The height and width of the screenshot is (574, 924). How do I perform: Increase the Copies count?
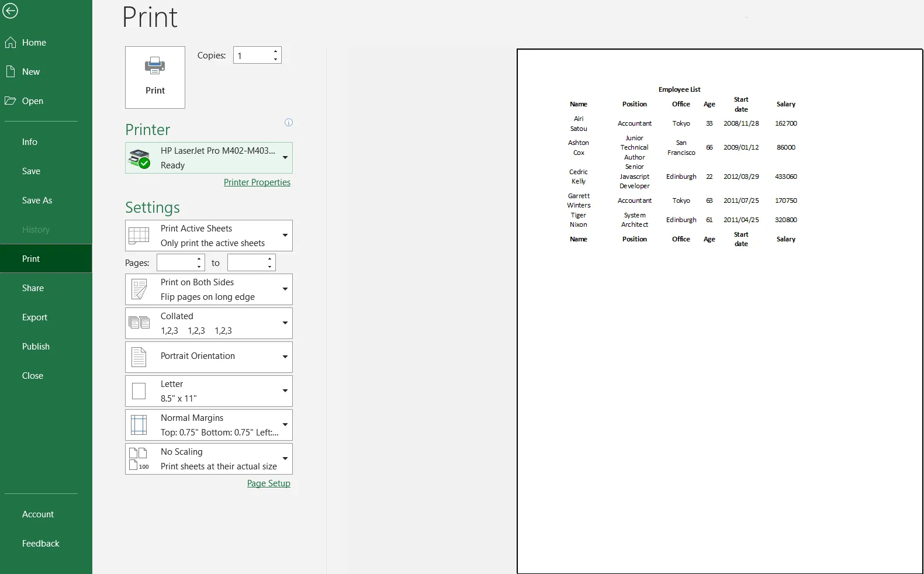[275, 51]
